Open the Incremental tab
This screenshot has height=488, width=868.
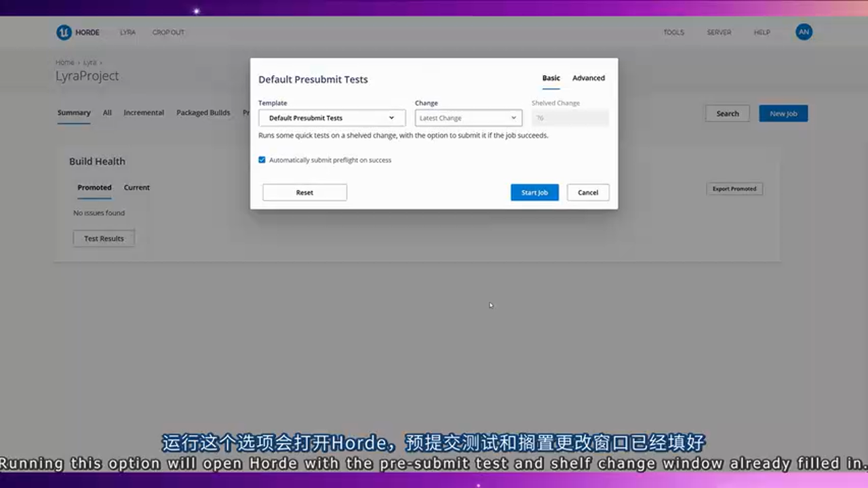click(143, 113)
